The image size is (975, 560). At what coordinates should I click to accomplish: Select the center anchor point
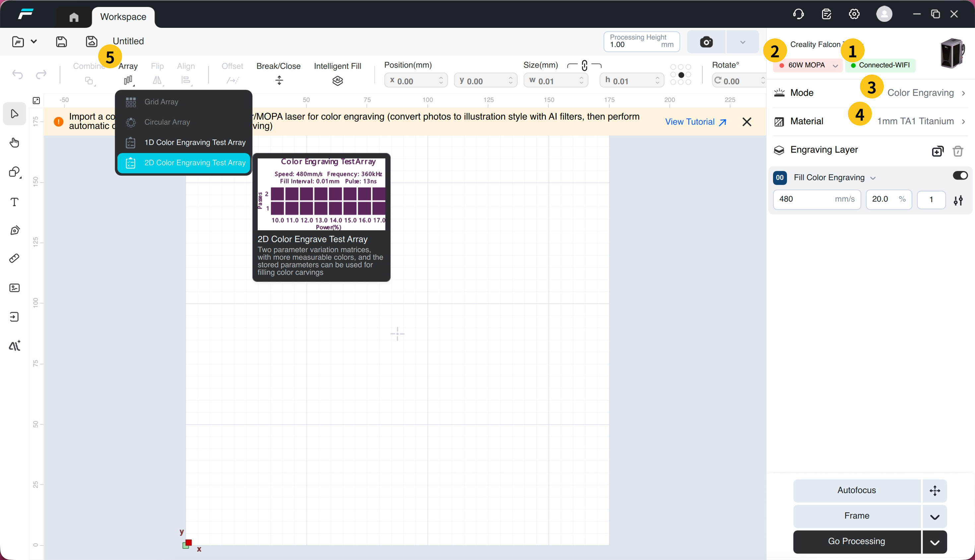pyautogui.click(x=681, y=75)
